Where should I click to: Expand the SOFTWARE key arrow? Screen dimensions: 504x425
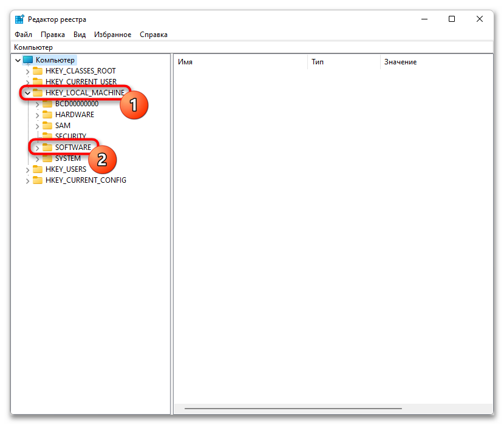[37, 148]
